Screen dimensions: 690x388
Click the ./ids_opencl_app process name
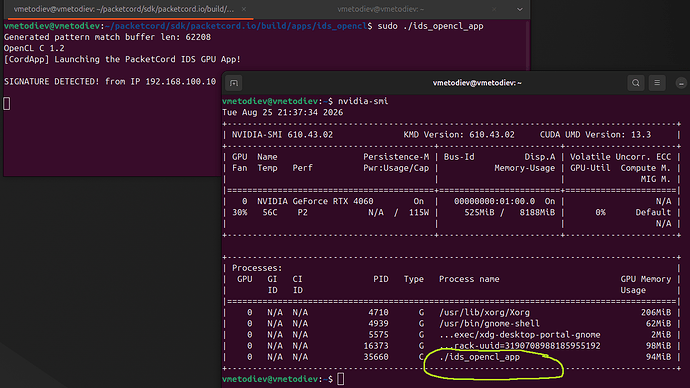pyautogui.click(x=479, y=357)
